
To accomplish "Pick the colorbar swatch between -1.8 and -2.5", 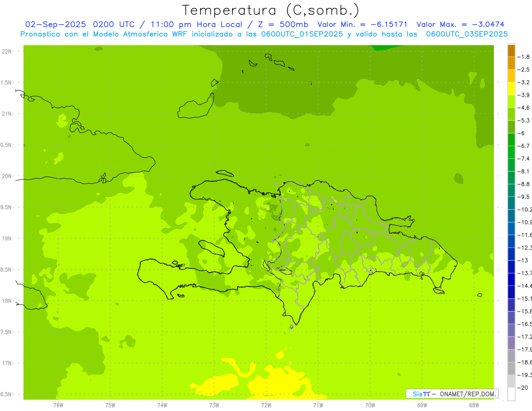I will (511, 63).
